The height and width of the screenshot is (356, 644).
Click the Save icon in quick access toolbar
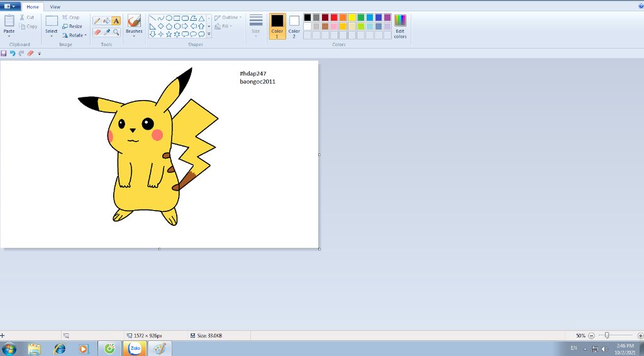(x=4, y=53)
